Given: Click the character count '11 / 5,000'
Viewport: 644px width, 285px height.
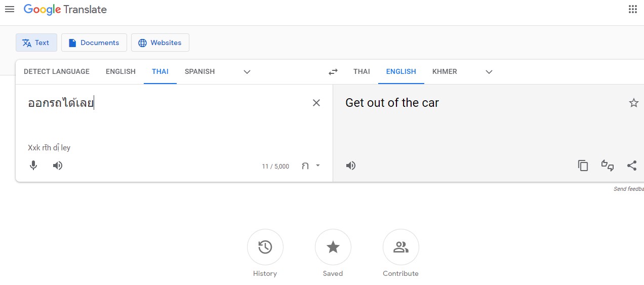Looking at the screenshot, I should pyautogui.click(x=275, y=166).
